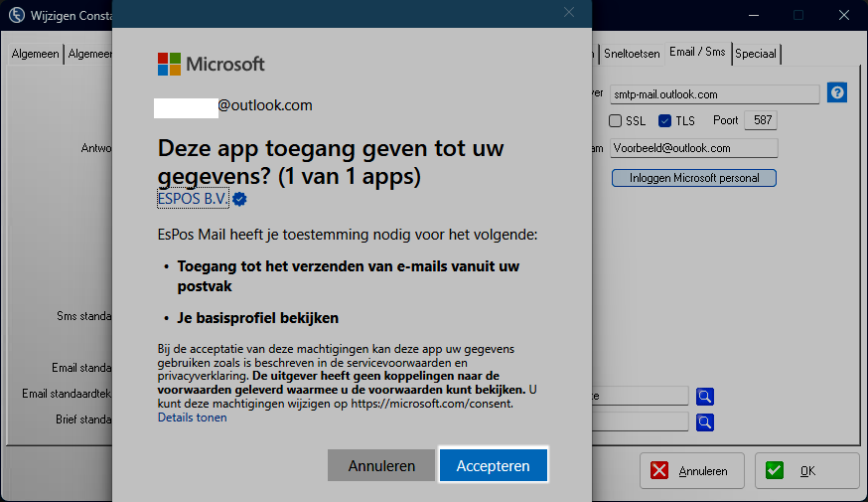Click Inloggen Microsoft personal button
The height and width of the screenshot is (502, 868).
694,178
